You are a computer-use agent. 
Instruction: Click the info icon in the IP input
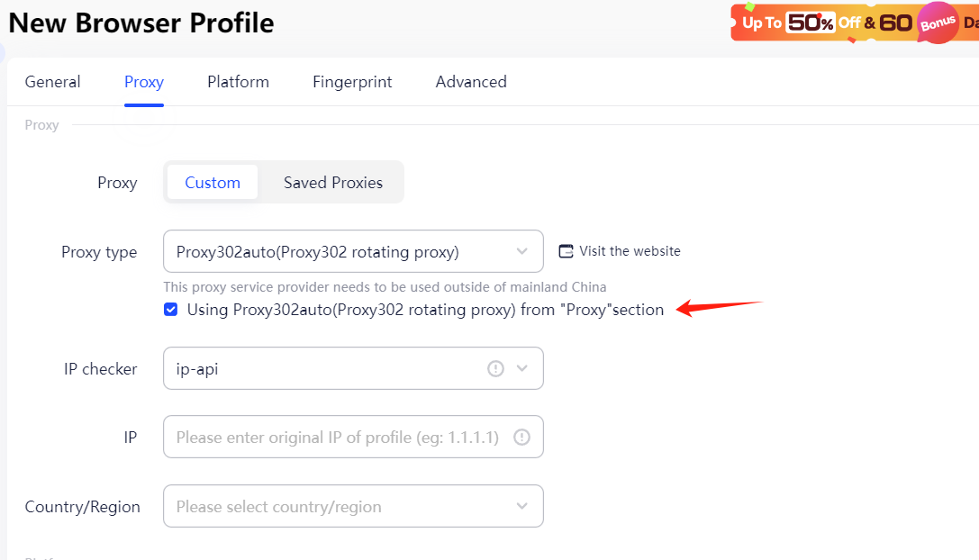click(x=521, y=437)
